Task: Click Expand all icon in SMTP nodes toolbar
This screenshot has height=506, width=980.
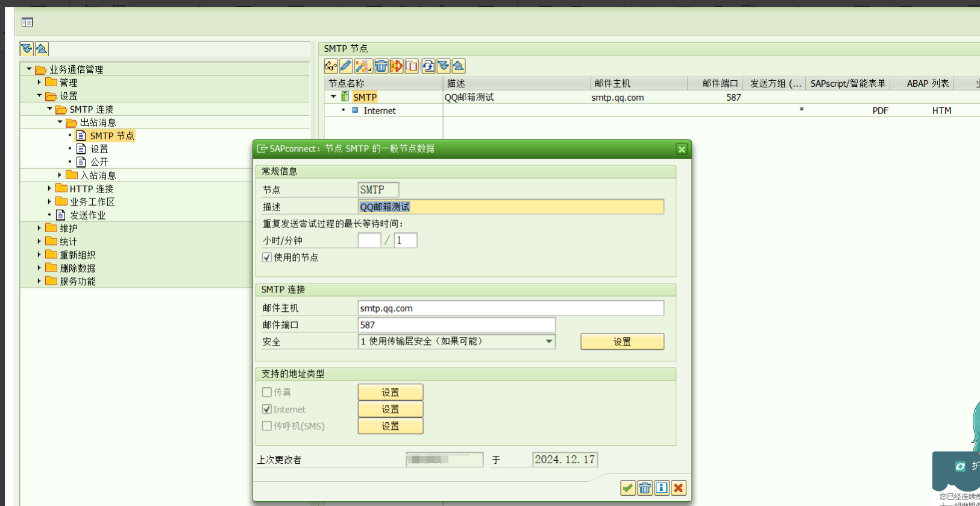Action: (444, 66)
